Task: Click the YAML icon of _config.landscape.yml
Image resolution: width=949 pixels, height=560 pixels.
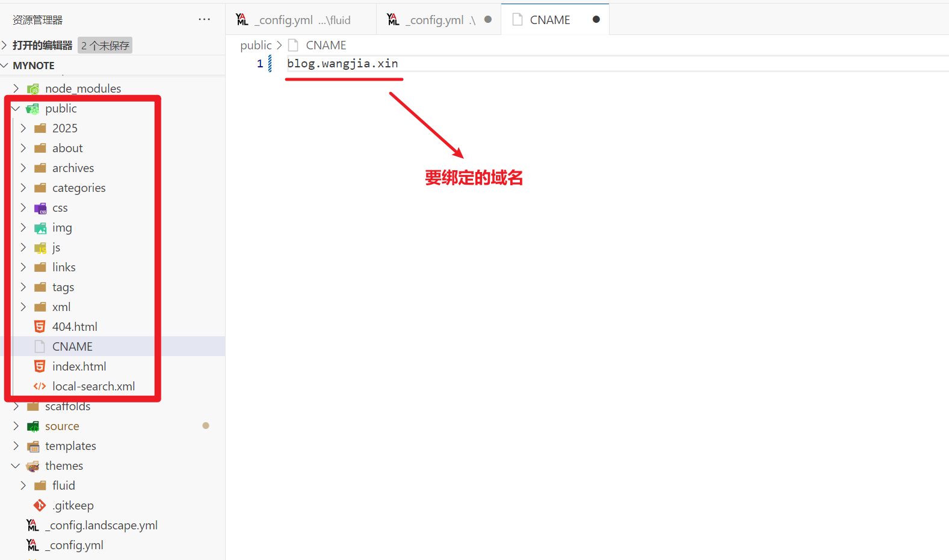Action: 33,525
